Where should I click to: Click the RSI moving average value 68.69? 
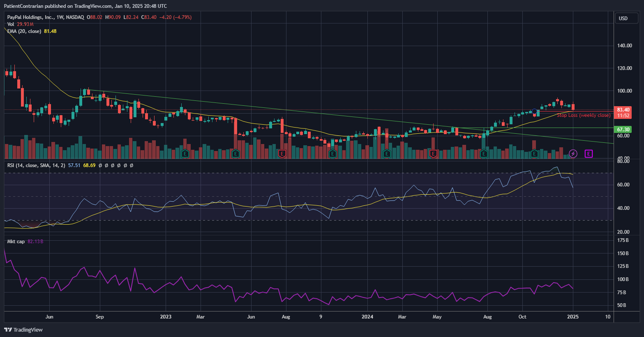point(89,165)
